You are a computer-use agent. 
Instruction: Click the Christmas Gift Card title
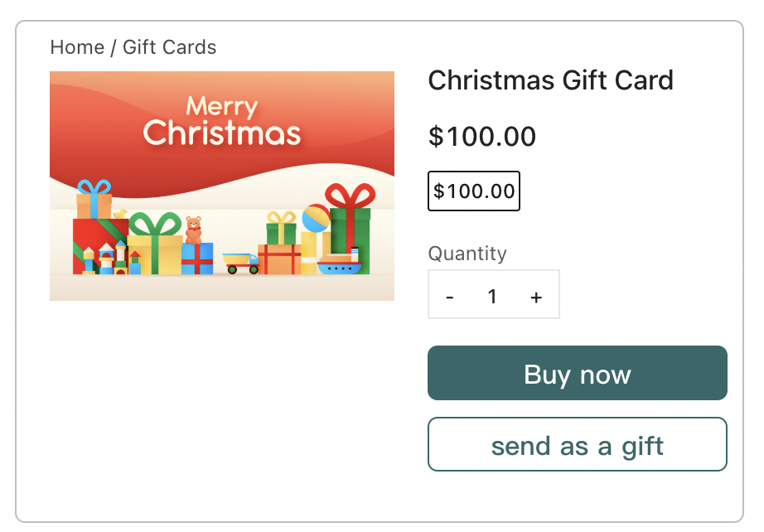550,80
